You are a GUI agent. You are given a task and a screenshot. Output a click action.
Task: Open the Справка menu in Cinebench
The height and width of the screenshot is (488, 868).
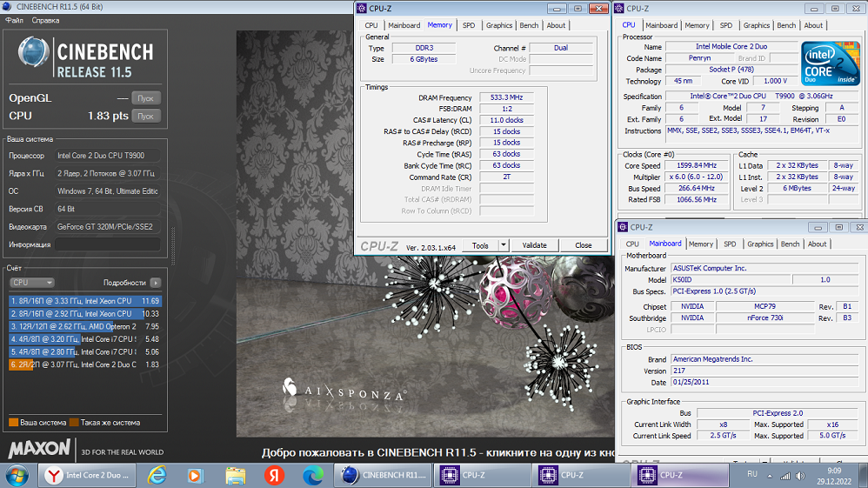[x=45, y=21]
